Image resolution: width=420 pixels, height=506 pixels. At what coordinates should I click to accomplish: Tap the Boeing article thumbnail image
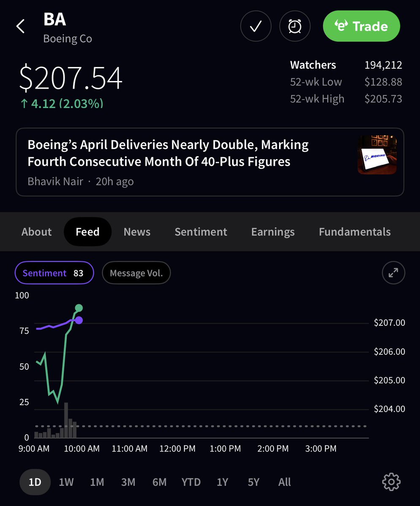coord(377,154)
